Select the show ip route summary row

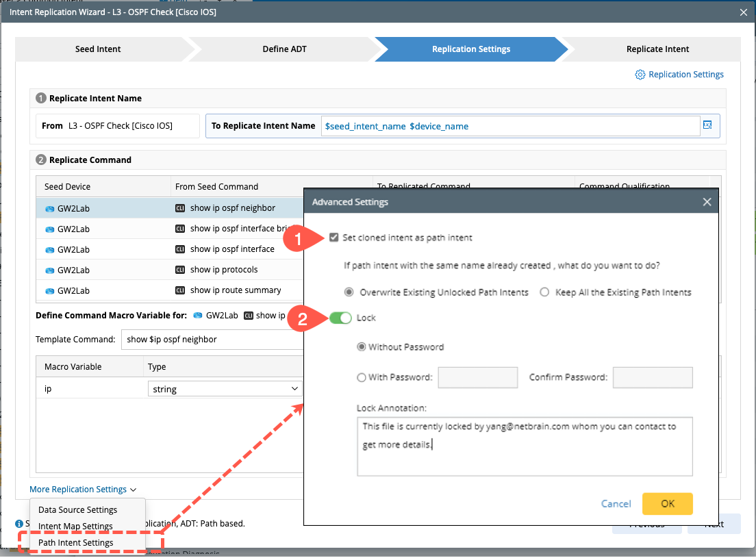(170, 290)
